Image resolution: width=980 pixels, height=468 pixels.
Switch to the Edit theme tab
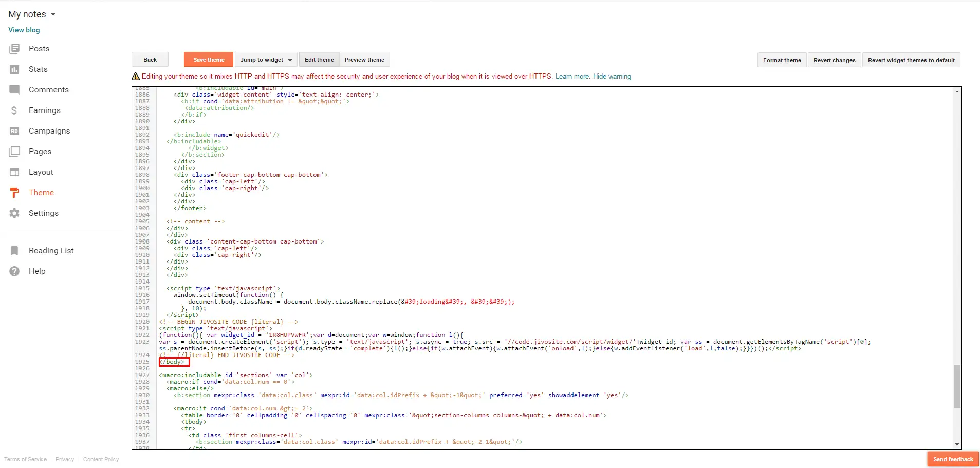[319, 60]
